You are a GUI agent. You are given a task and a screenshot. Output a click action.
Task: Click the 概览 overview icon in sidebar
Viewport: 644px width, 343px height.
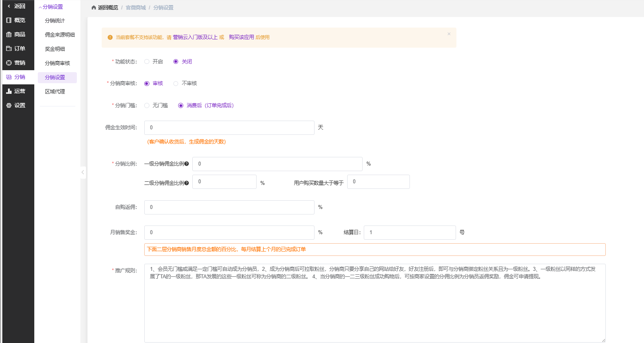coord(9,20)
